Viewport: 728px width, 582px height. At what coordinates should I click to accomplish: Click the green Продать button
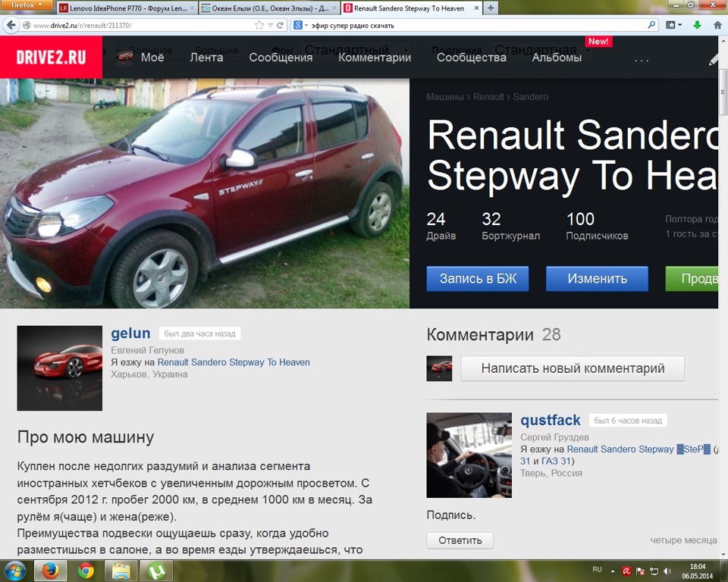click(692, 278)
